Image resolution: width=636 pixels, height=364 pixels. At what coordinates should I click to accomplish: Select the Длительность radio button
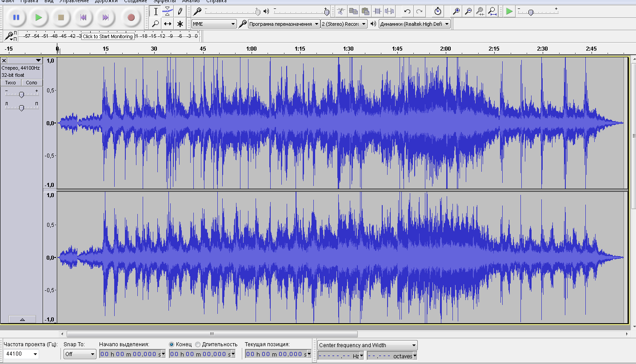[198, 344]
